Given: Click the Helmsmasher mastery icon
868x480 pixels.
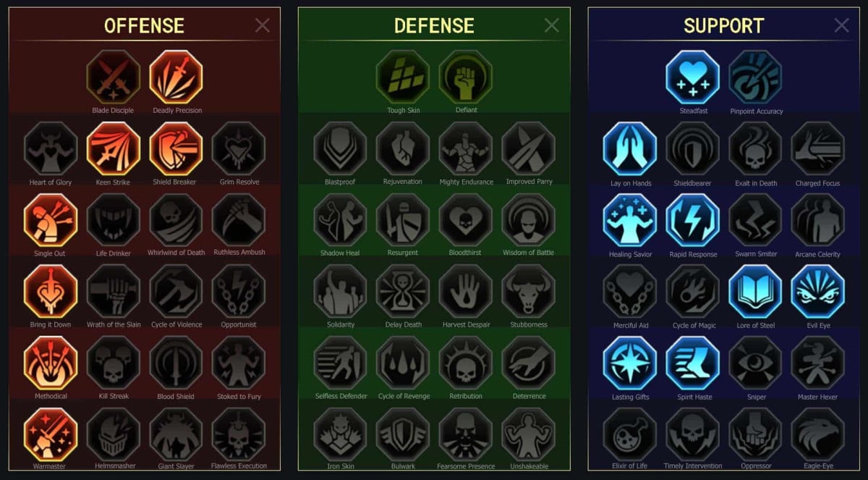Looking at the screenshot, I should pos(114,434).
